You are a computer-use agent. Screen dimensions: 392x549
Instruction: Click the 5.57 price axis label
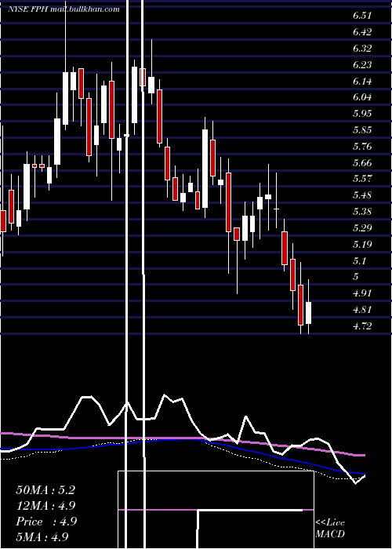(362, 179)
